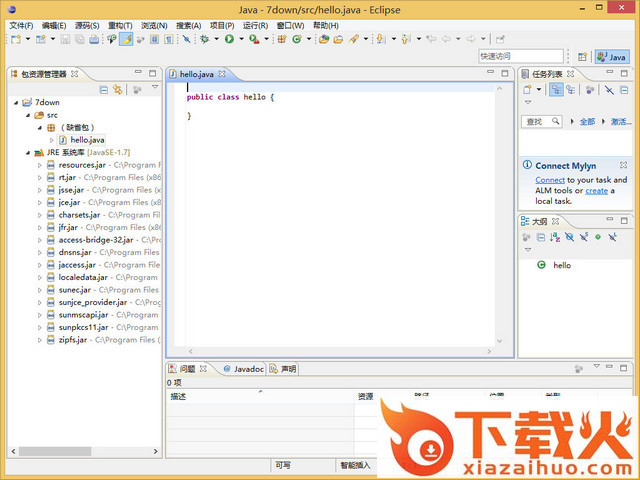
Task: Collapse the 7down project node
Action: click(x=16, y=102)
